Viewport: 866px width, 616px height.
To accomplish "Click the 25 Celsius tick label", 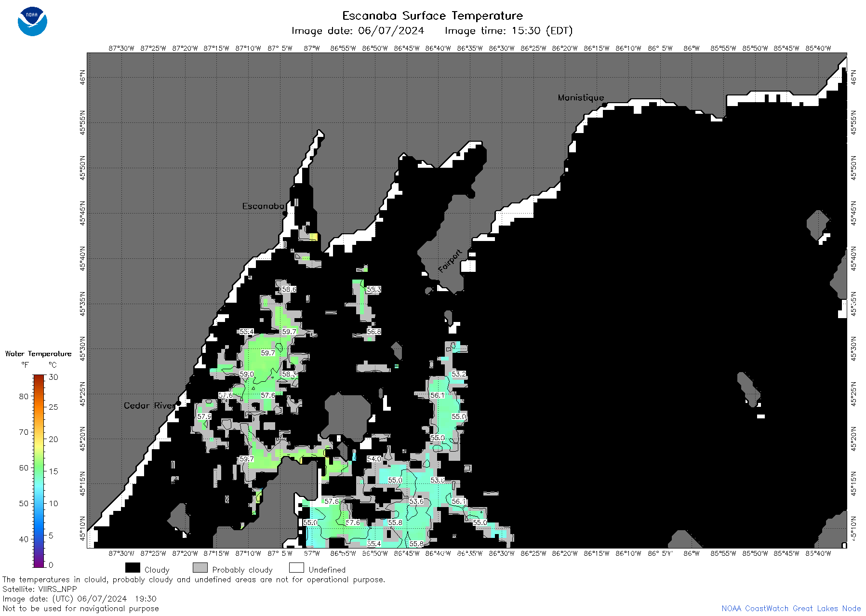I will point(53,407).
